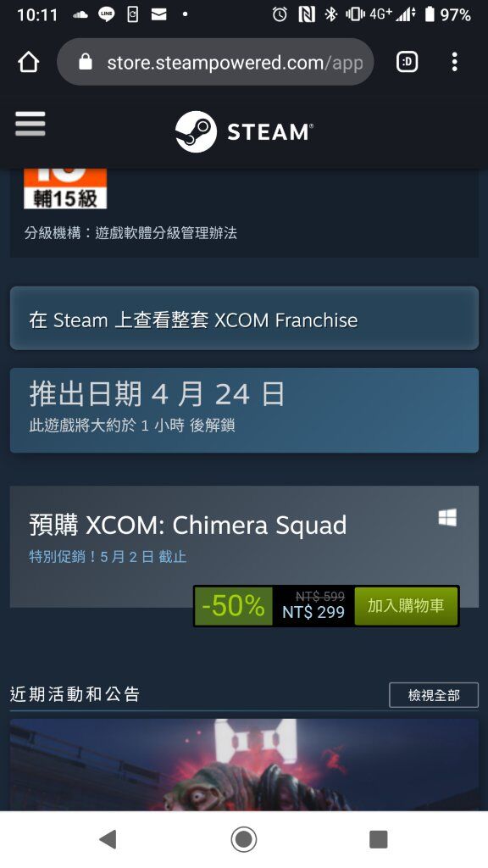Viewport: 488px width, 868px height.
Task: Tap the age 15 rating badge
Action: [x=64, y=189]
